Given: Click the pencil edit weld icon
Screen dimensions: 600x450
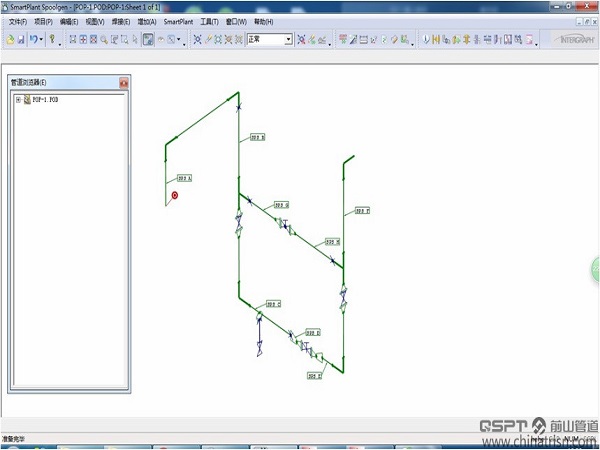Looking at the screenshot, I should [208, 39].
